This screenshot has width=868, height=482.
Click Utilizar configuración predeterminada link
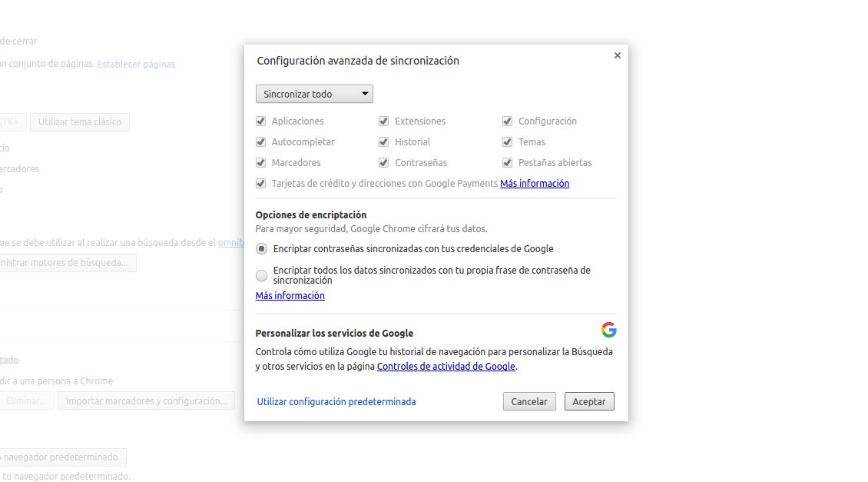coord(336,401)
